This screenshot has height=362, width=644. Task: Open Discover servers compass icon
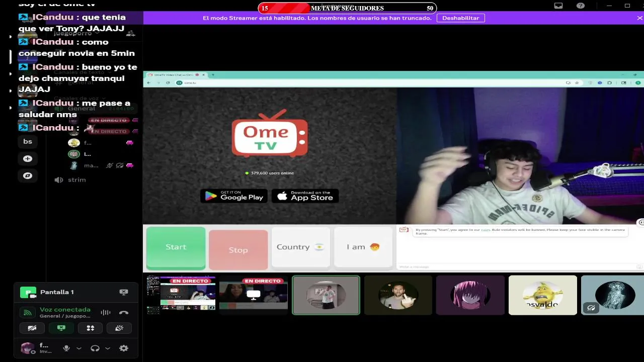28,176
